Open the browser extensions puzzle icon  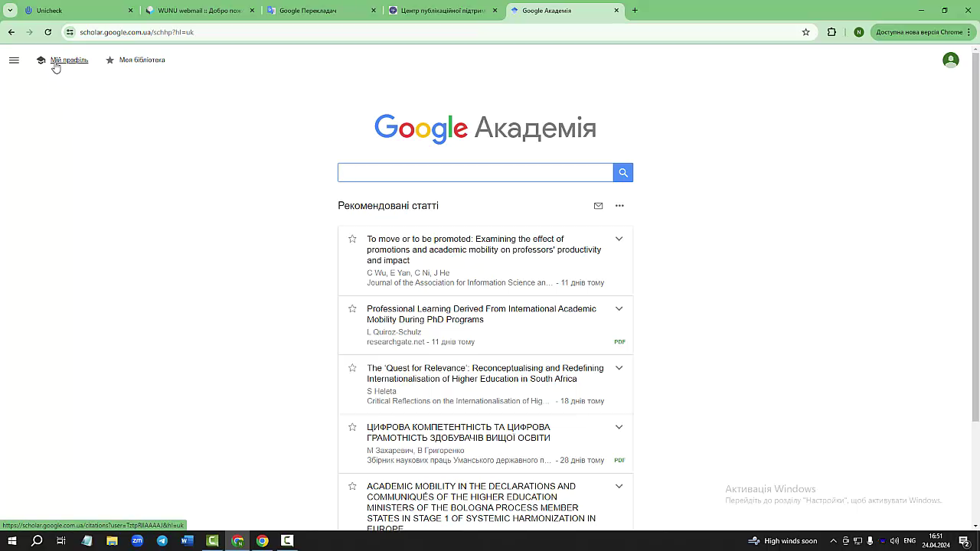tap(831, 32)
